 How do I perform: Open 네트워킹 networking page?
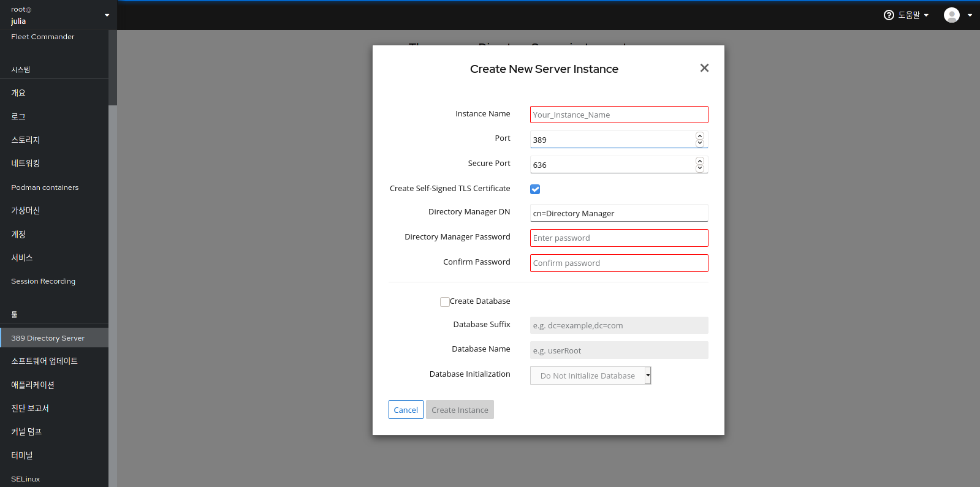pos(54,164)
